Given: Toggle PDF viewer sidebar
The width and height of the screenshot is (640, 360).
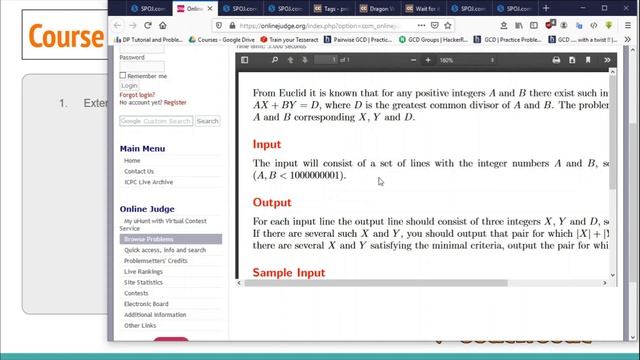Looking at the screenshot, I should coord(244,60).
